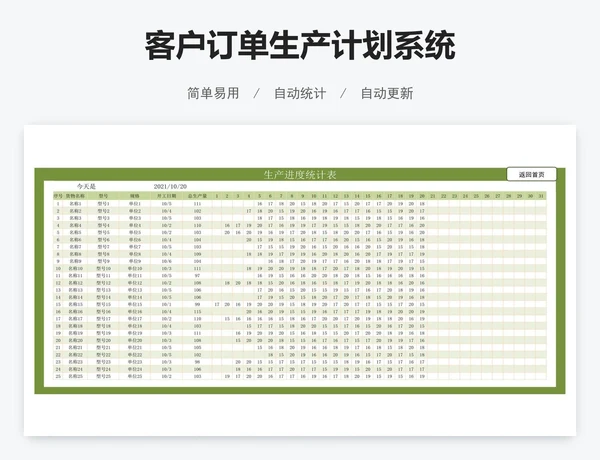The width and height of the screenshot is (600, 460).
Task: Select the 生产进度统计表 title
Action: pyautogui.click(x=300, y=175)
